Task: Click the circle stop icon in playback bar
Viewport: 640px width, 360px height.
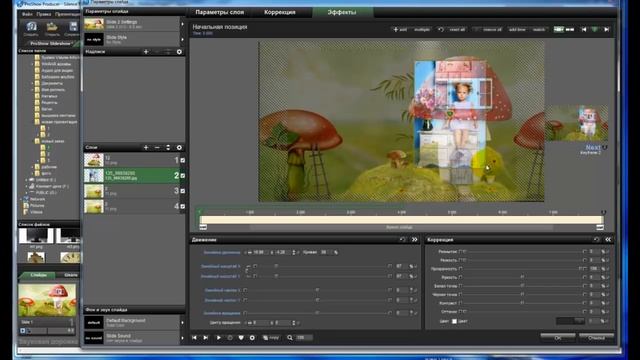Action: click(230, 338)
